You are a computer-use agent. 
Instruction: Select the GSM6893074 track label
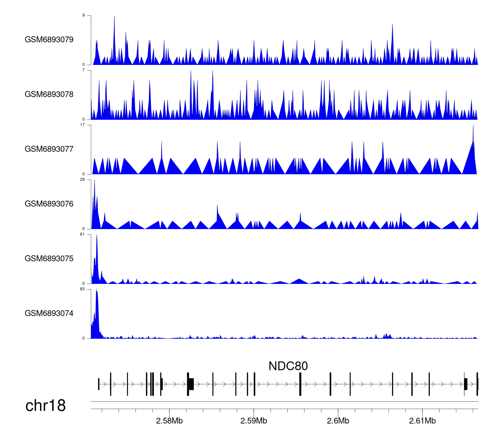point(49,313)
